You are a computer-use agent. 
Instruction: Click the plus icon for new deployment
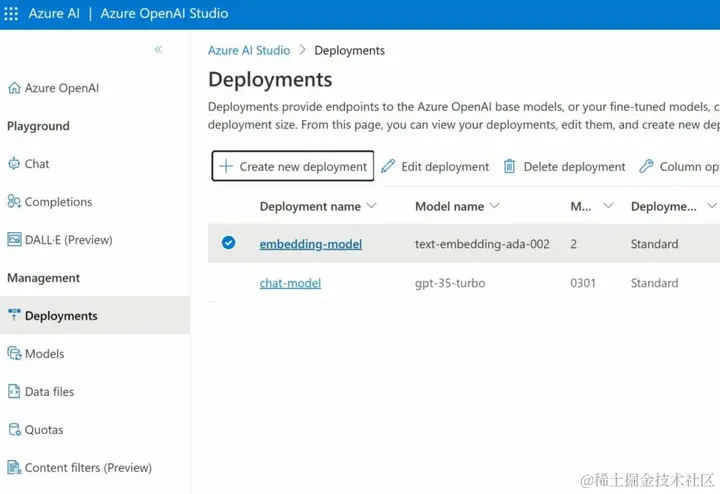point(226,166)
